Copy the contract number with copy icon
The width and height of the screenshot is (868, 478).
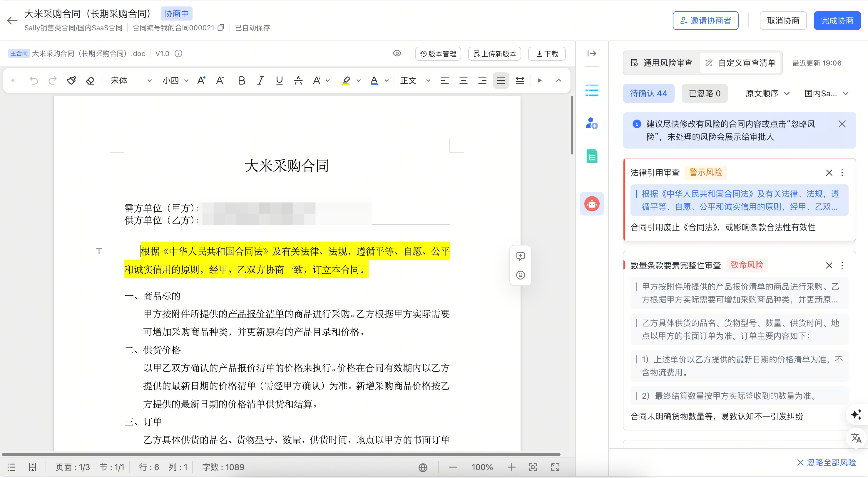coord(221,28)
